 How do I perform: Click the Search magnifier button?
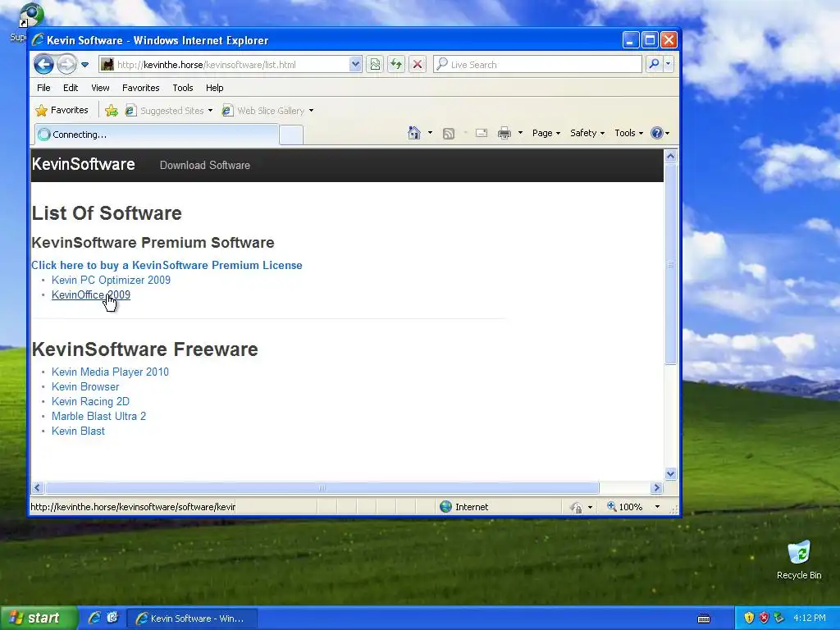[x=654, y=64]
